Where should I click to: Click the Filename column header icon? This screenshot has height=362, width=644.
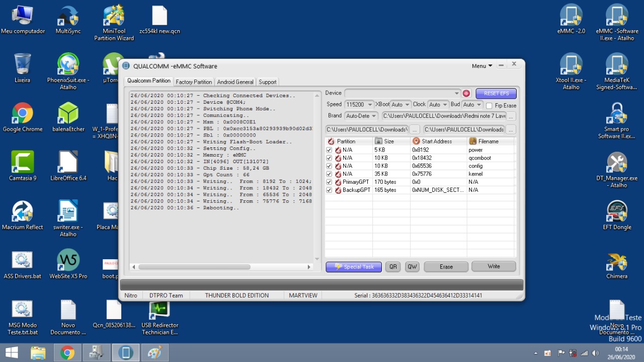473,141
